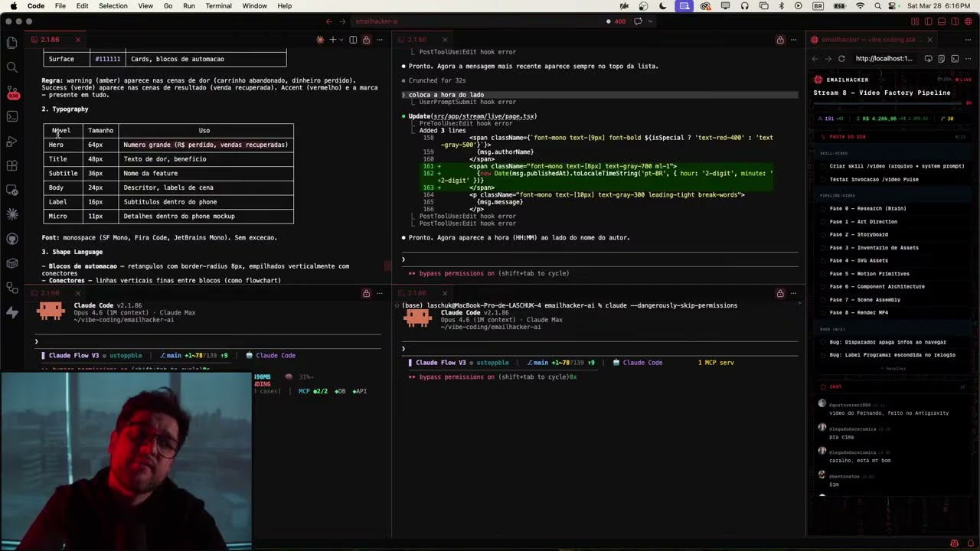This screenshot has width=980, height=551.
Task: Open the Extensions icon in activity bar
Action: (11, 165)
